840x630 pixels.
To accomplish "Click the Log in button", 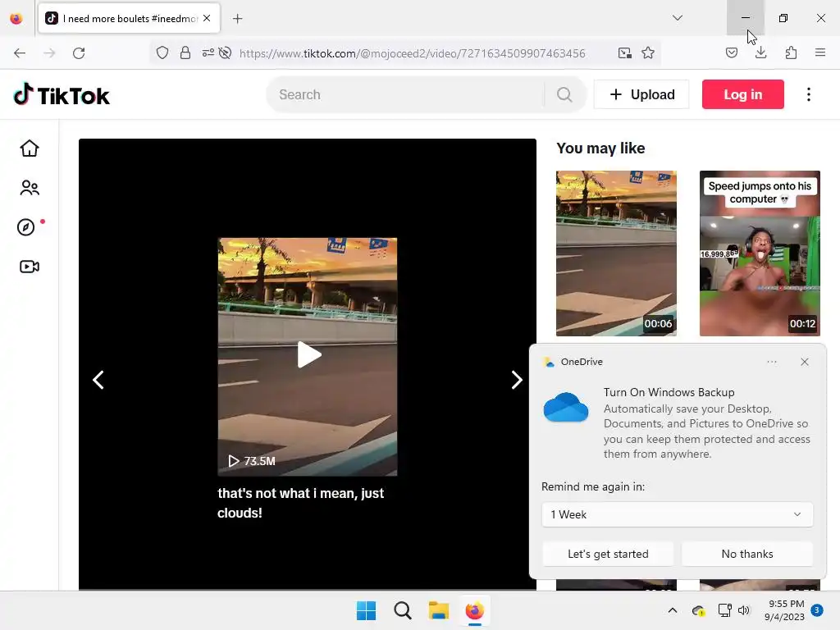I will [742, 94].
